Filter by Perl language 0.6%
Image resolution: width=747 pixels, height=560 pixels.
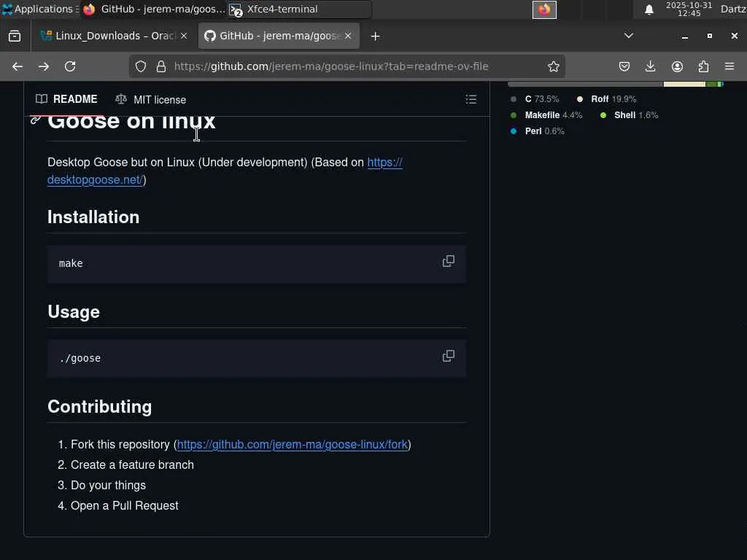point(538,131)
